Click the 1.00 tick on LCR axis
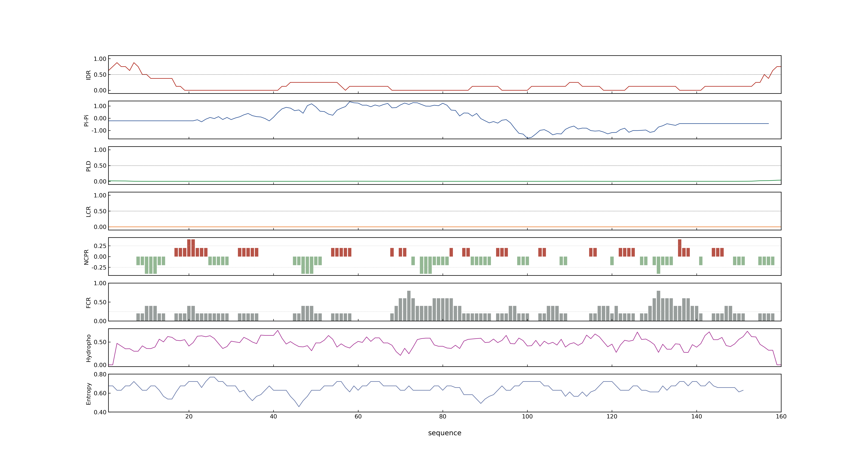Image resolution: width=868 pixels, height=463 pixels. point(100,195)
